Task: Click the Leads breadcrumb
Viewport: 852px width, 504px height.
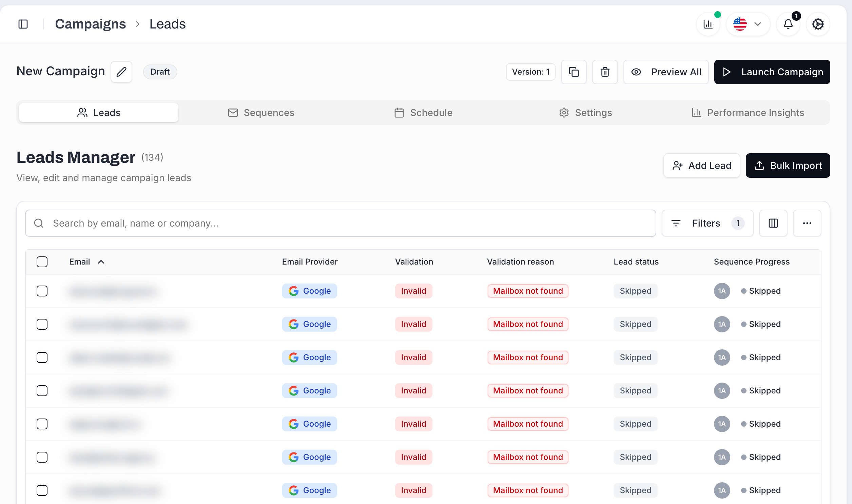Action: click(x=168, y=24)
